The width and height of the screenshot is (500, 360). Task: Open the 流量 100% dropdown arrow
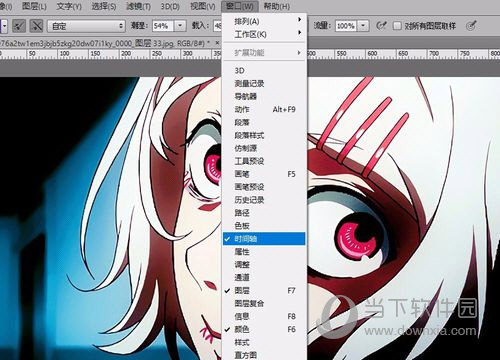pos(363,26)
